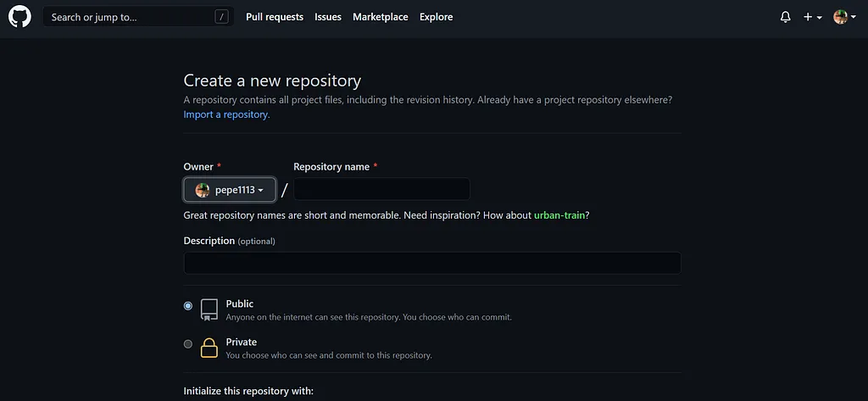Screen dimensions: 868x401
Task: Open Pull requests in the navbar
Action: (275, 17)
